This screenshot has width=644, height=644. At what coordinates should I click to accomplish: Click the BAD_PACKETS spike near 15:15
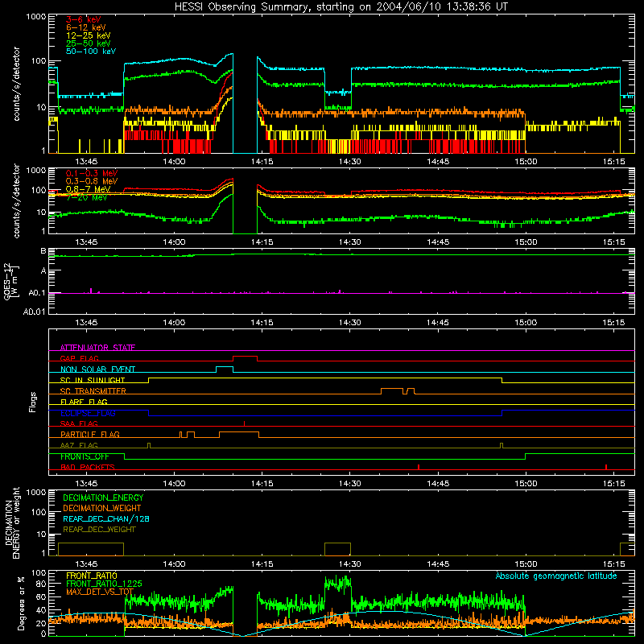click(x=606, y=467)
